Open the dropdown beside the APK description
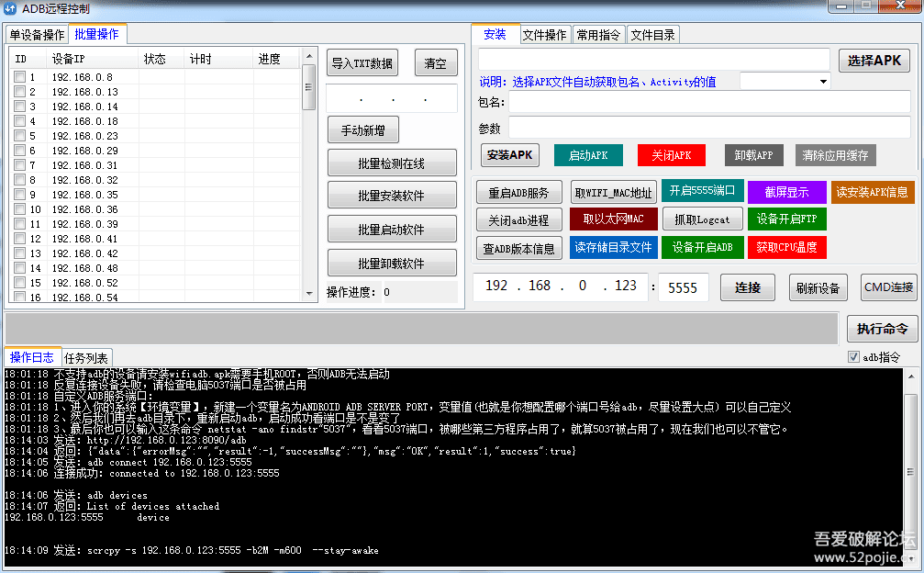Screen dimensions: 924x573 [x=822, y=81]
